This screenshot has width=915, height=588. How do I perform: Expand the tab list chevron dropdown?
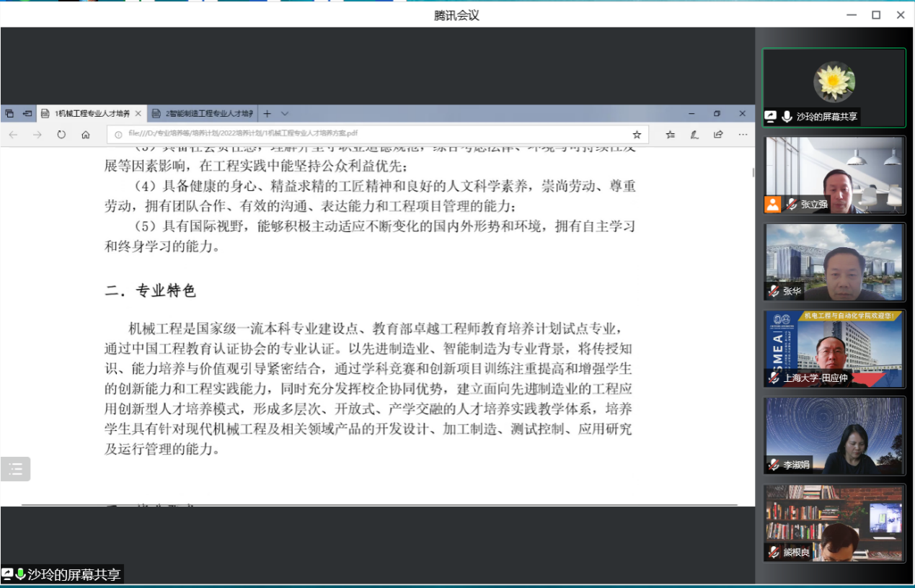click(285, 114)
